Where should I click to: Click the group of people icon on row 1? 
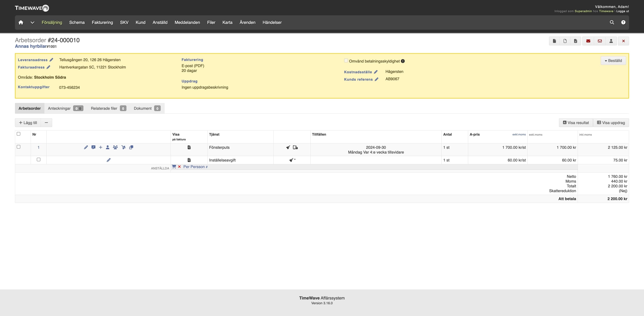click(x=115, y=147)
